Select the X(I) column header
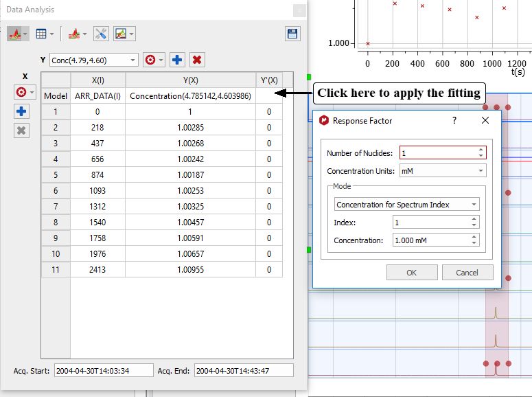 tap(97, 80)
